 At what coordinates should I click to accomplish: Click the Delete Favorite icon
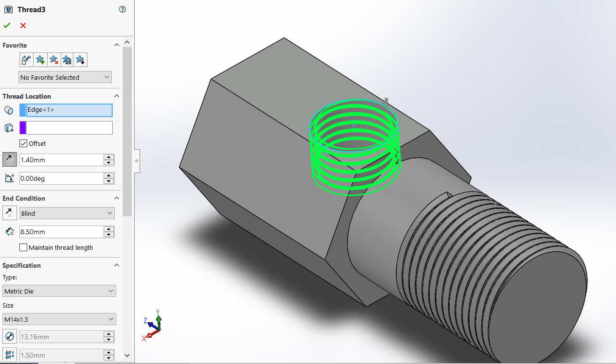pos(53,60)
